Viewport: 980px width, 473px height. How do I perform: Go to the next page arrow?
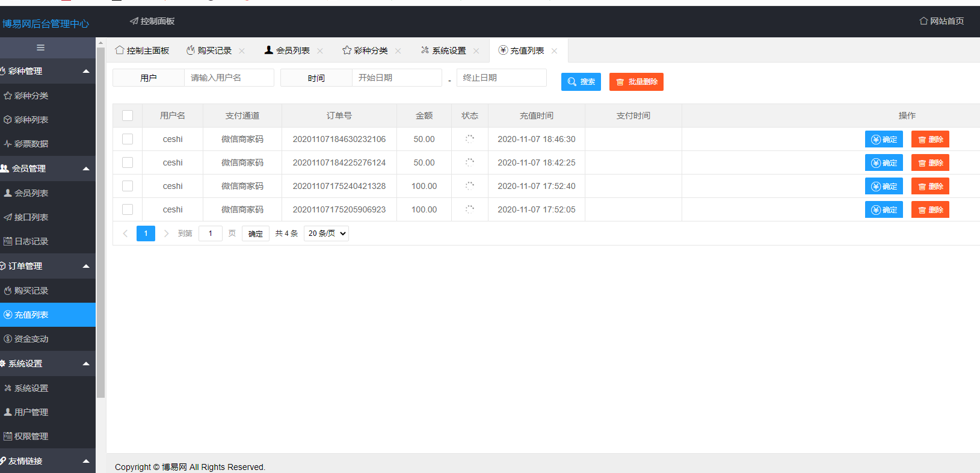[x=166, y=233]
